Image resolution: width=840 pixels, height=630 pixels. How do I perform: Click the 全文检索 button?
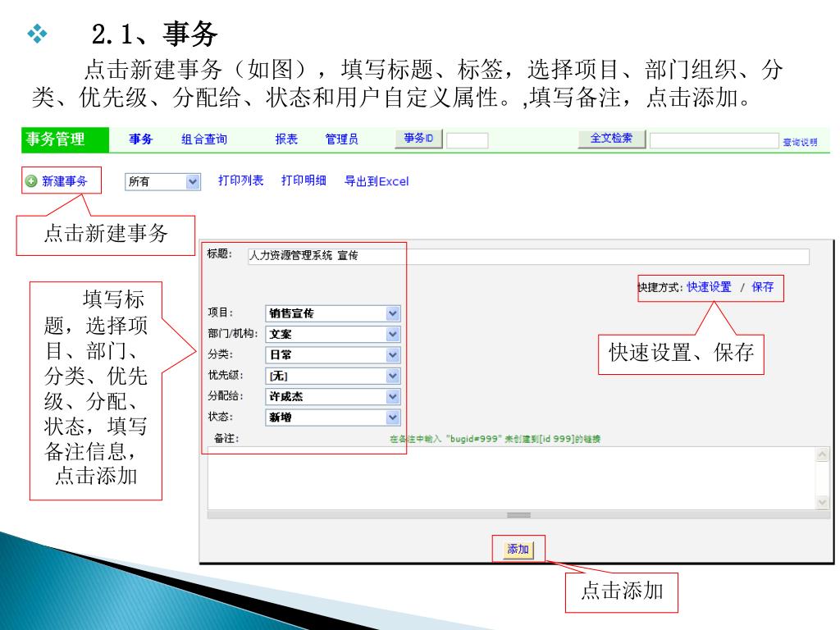click(x=611, y=139)
